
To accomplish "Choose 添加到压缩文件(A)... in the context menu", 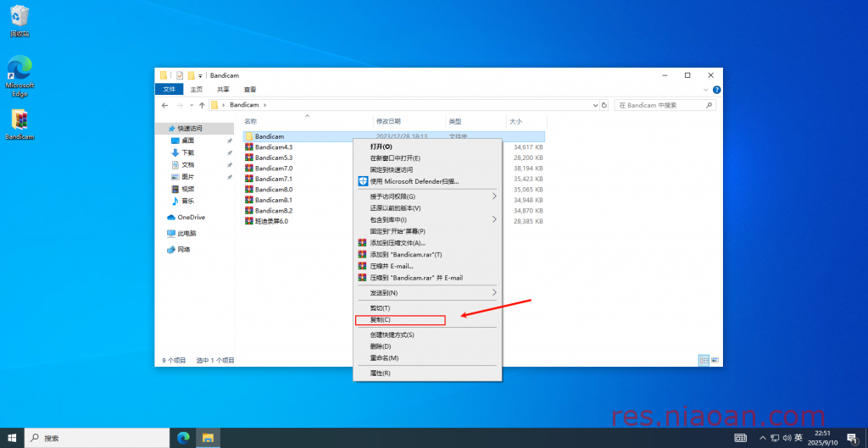I will (427, 243).
